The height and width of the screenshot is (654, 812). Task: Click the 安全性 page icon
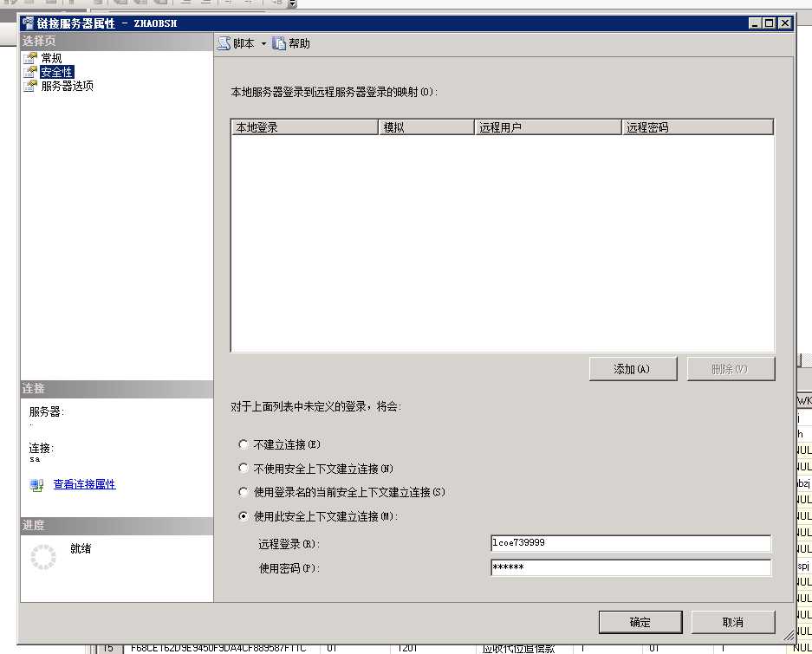[30, 72]
